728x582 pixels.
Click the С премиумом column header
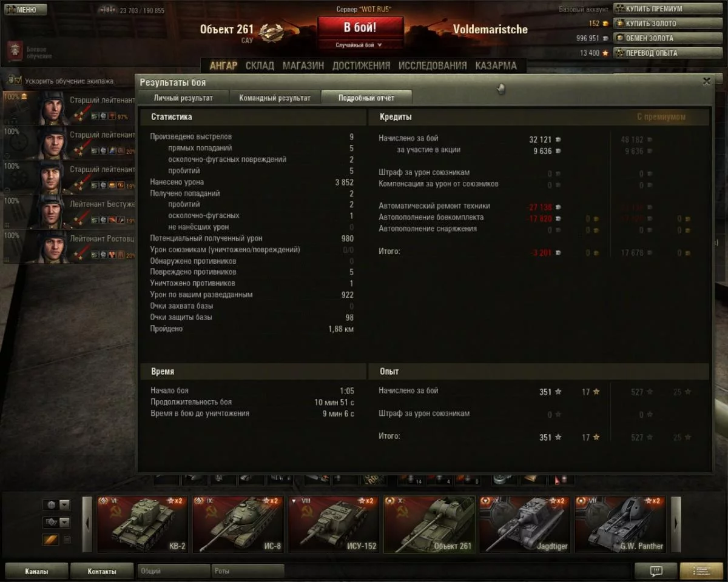tap(661, 117)
